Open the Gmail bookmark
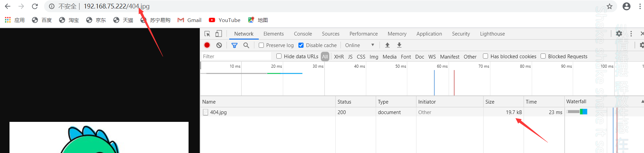 (189, 20)
